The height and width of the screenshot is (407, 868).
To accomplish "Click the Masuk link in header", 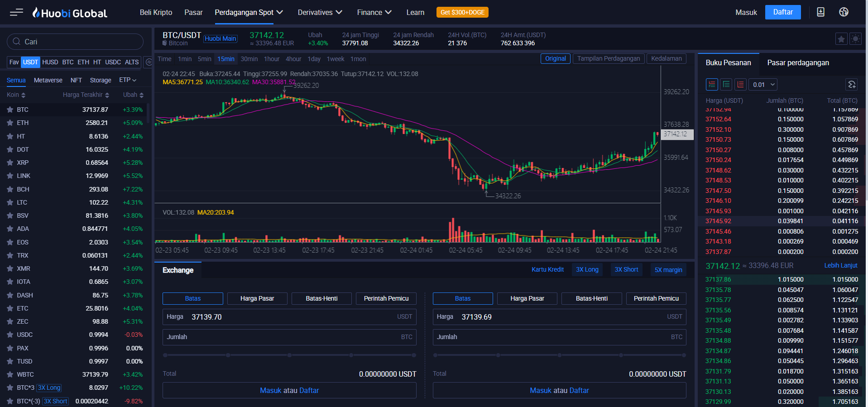I will tap(746, 12).
